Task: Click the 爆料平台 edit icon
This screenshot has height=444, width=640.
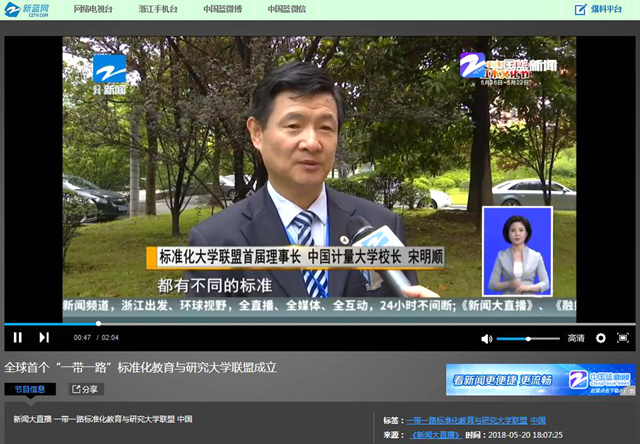Action: point(581,9)
